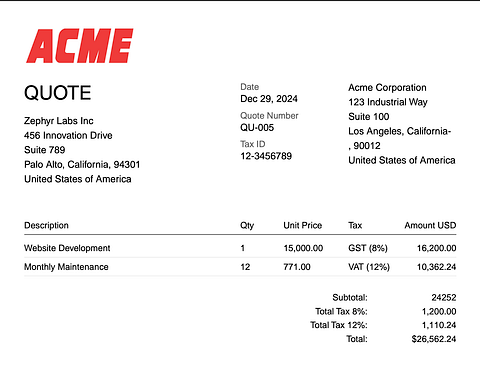This screenshot has height=381, width=480.
Task: Click the Amount USD column header
Action: click(x=430, y=225)
